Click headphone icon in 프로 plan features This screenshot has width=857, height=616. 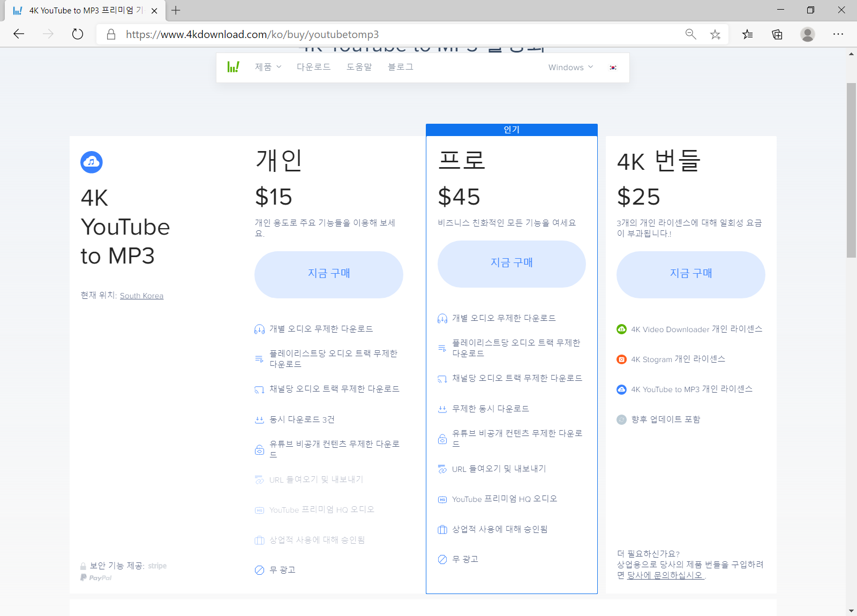pyautogui.click(x=442, y=319)
